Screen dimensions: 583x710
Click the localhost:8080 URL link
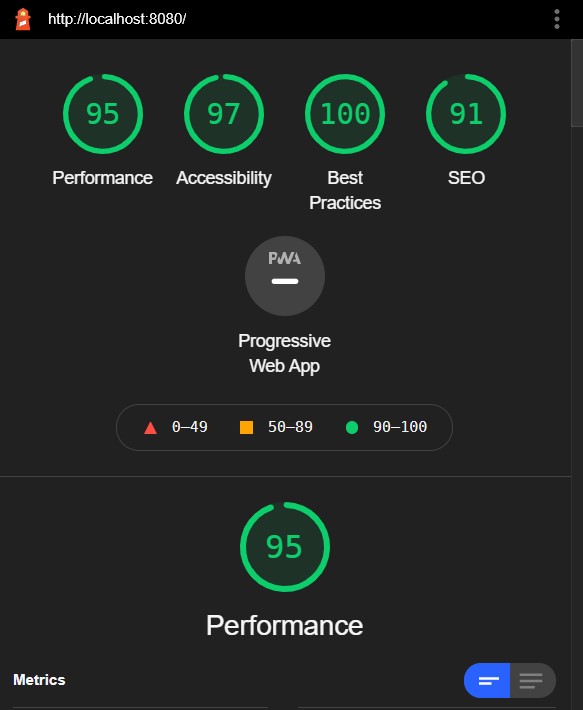coord(117,19)
